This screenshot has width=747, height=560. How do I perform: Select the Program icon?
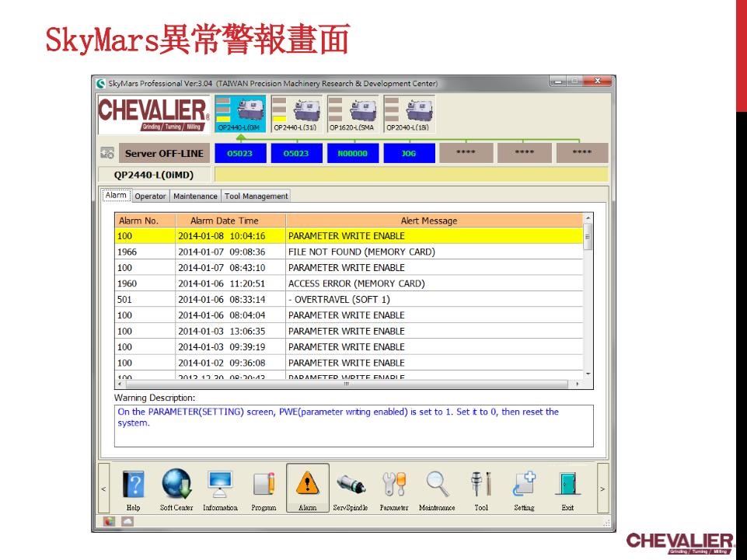pyautogui.click(x=264, y=485)
